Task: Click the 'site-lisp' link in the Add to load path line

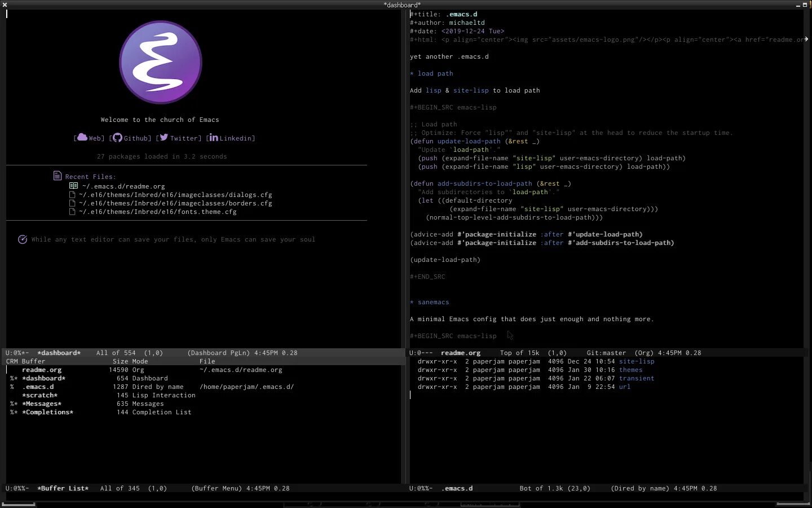Action: click(x=471, y=90)
